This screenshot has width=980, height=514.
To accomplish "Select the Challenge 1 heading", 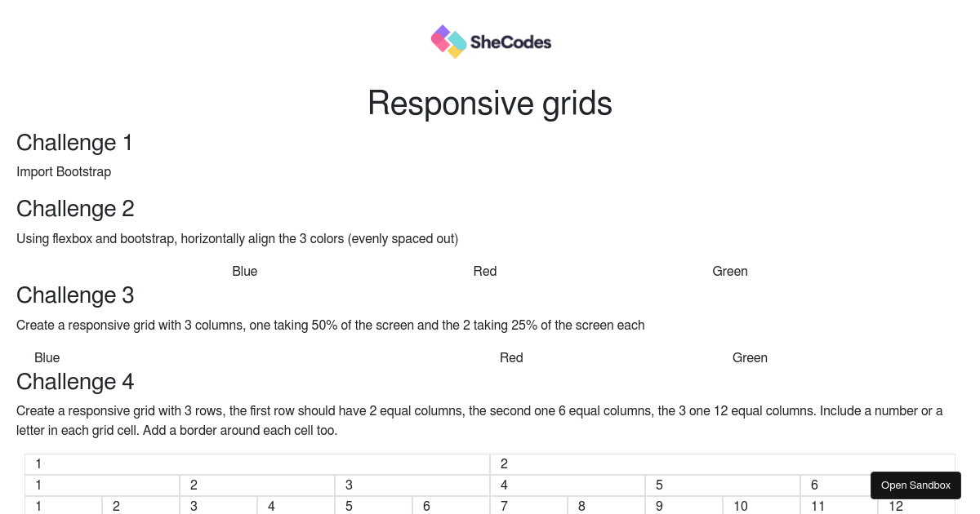I will (74, 143).
